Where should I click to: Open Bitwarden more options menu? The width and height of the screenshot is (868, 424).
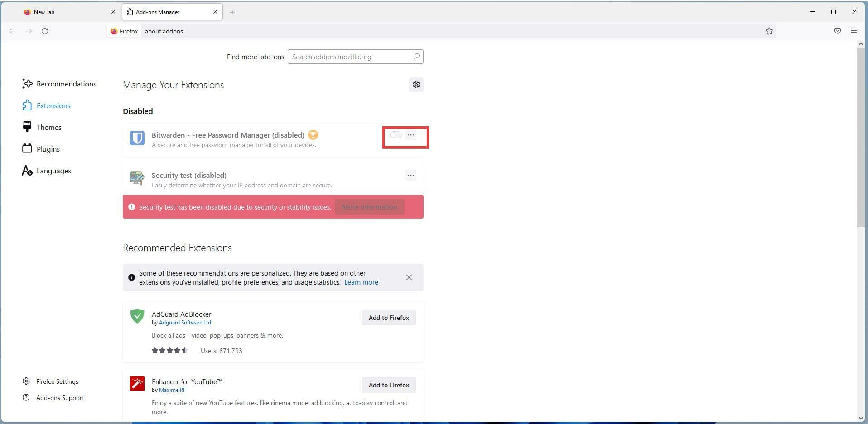pyautogui.click(x=411, y=135)
